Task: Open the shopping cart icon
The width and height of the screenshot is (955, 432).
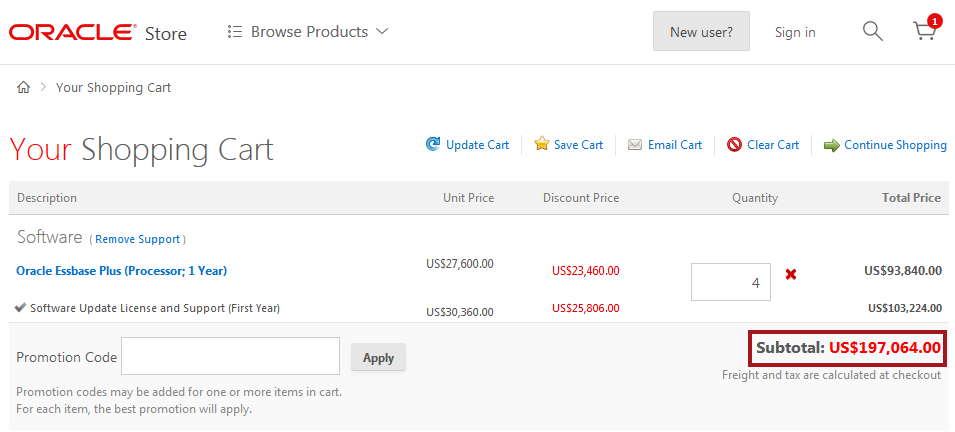Action: tap(926, 29)
